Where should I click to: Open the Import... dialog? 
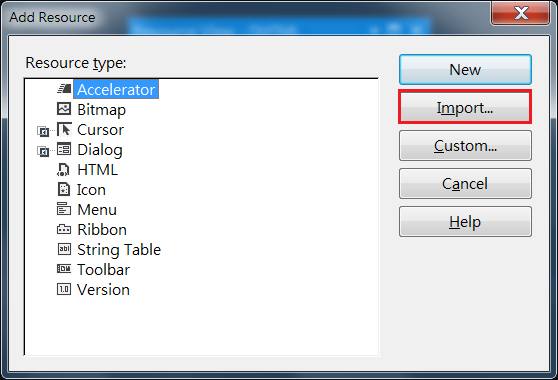tap(465, 107)
